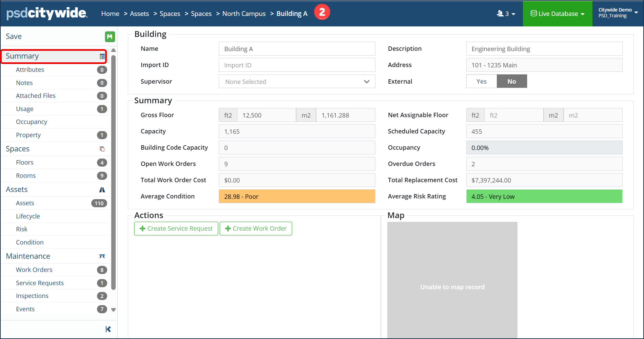Click the Scheduled Capacity field

[544, 131]
